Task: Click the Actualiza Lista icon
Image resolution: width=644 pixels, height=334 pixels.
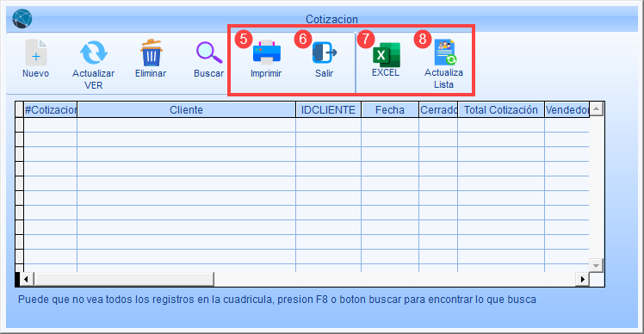Action: click(445, 53)
